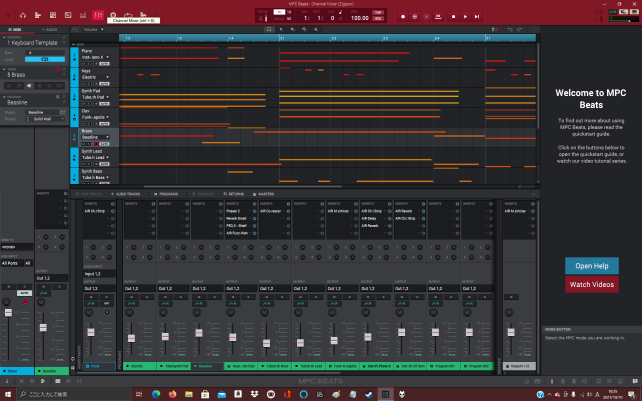Screen dimensions: 642x401
Task: Click the Record transport button
Action: tap(402, 17)
